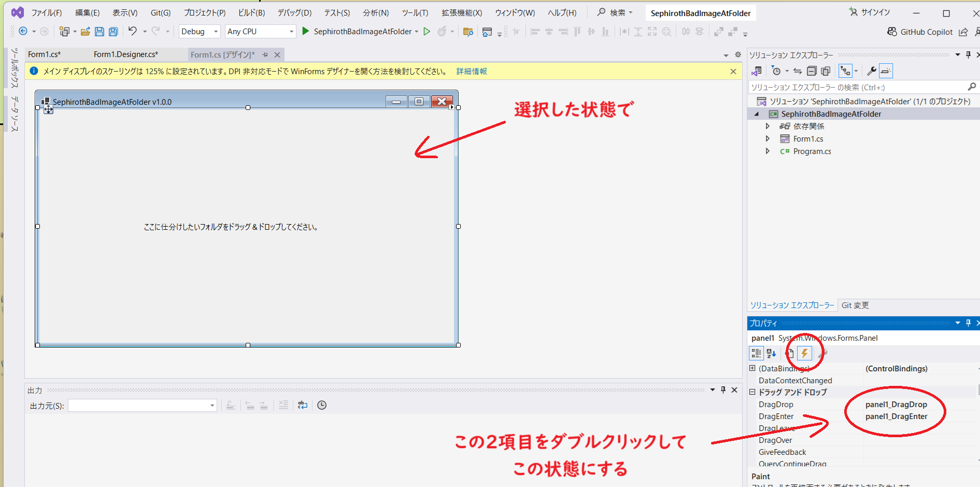Image resolution: width=980 pixels, height=487 pixels.
Task: Open the GitHub Copilot button
Action: [920, 32]
